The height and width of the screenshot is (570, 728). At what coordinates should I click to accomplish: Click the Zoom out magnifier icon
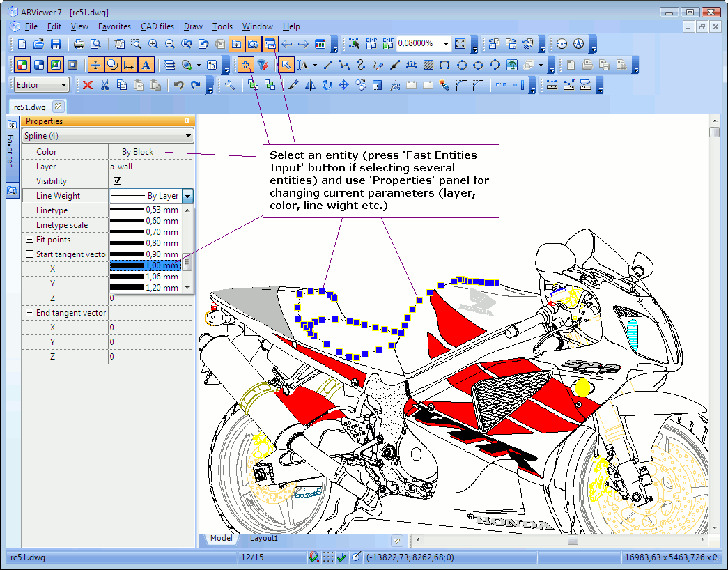[170, 44]
